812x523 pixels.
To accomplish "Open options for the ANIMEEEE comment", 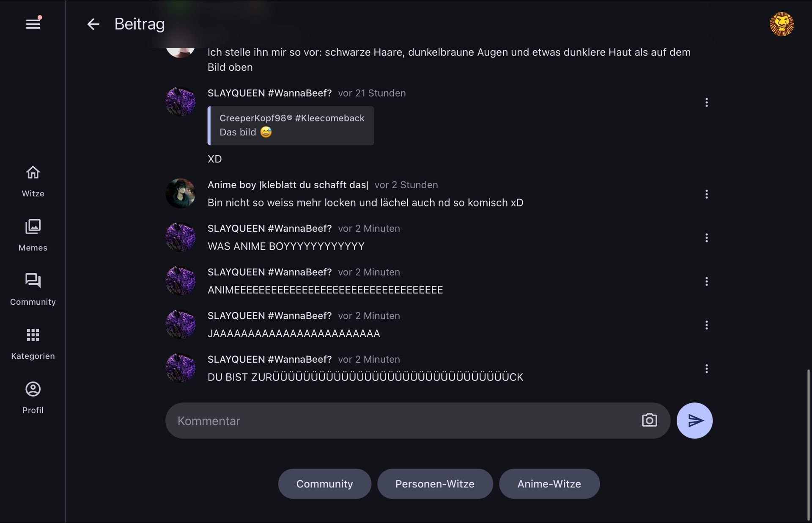I will coord(706,281).
